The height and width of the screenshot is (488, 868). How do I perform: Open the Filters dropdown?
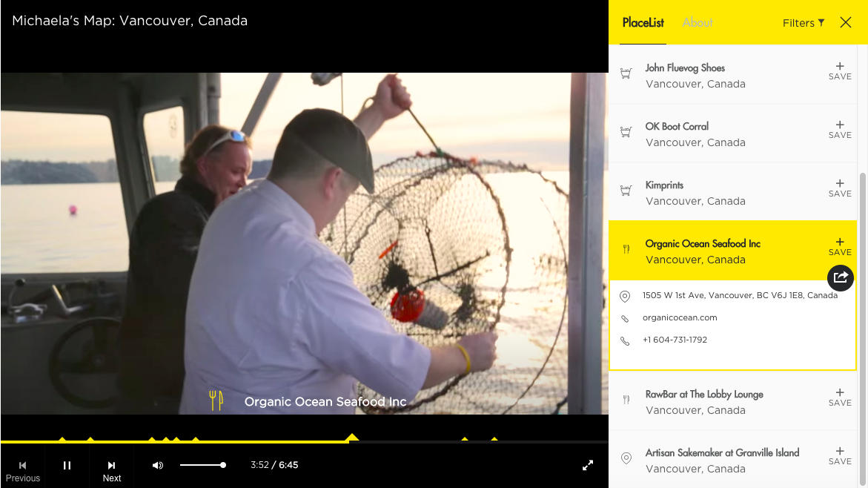coord(804,23)
